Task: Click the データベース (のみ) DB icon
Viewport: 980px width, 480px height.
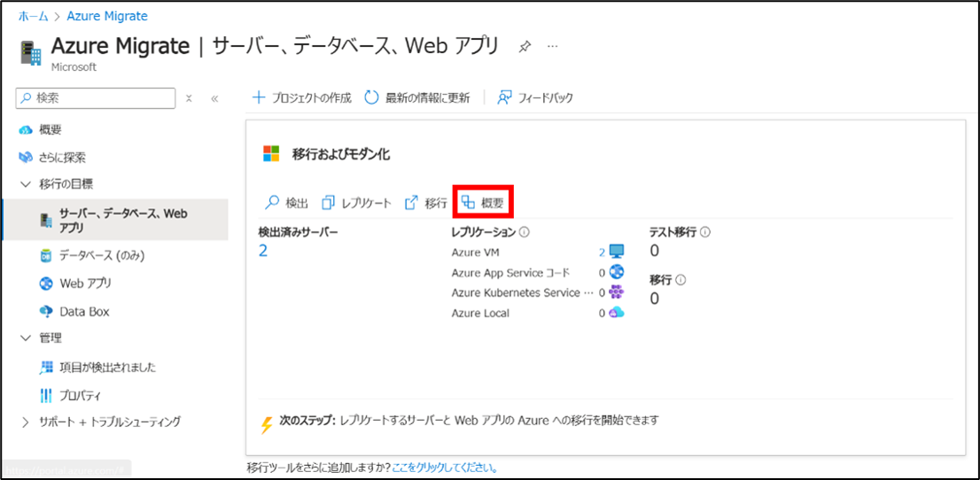Action: point(45,256)
